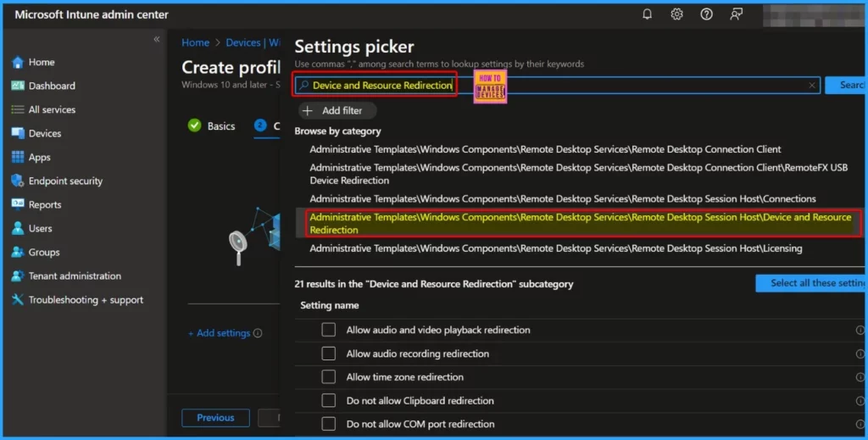The height and width of the screenshot is (440, 868).
Task: Click the Basics green checkmark icon
Action: (x=194, y=125)
